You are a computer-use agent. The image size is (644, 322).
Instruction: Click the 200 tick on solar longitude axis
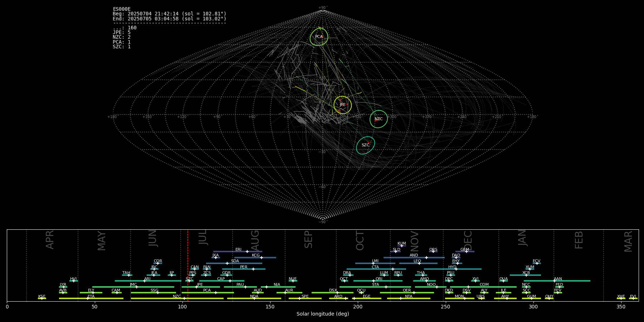click(x=358, y=307)
